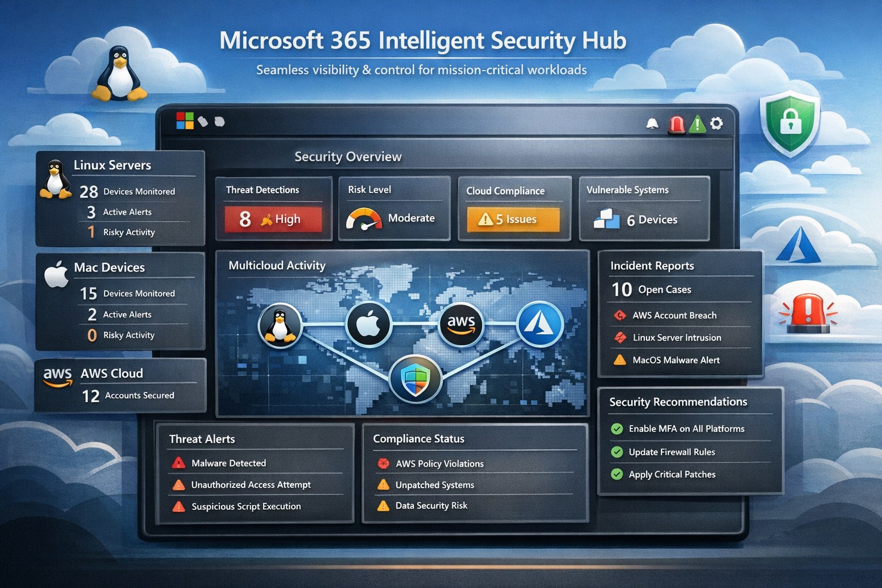The height and width of the screenshot is (588, 882).
Task: Click the Risk Level gauge meter
Action: 363,220
